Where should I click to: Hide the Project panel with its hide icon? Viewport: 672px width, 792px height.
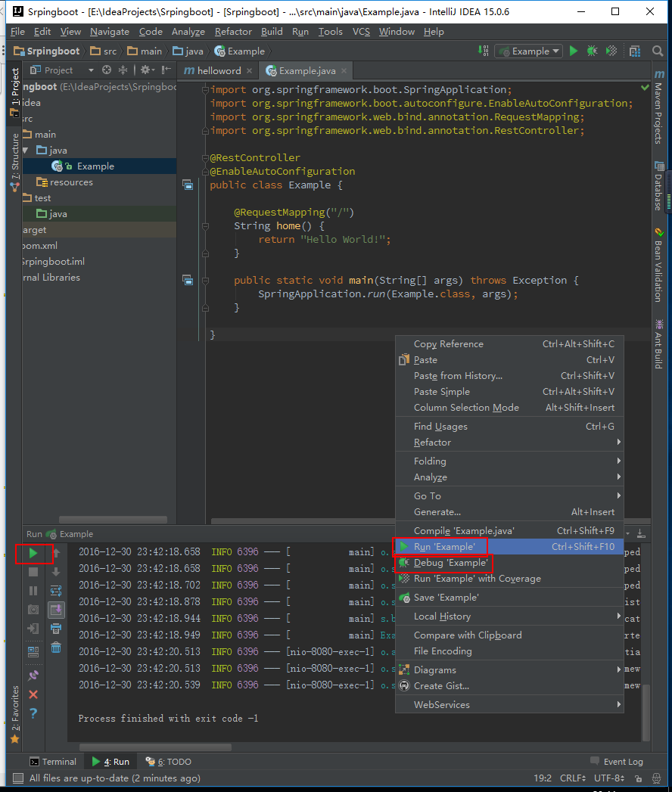[166, 70]
